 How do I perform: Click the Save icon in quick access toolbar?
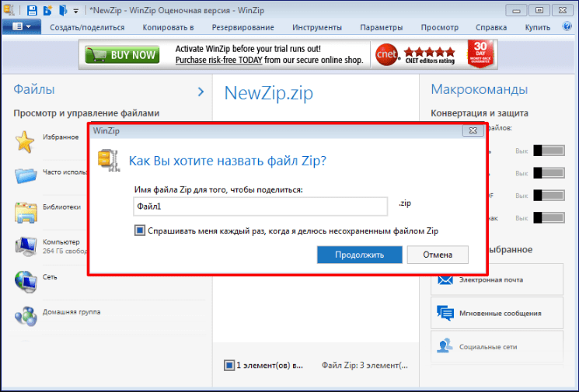pyautogui.click(x=32, y=10)
